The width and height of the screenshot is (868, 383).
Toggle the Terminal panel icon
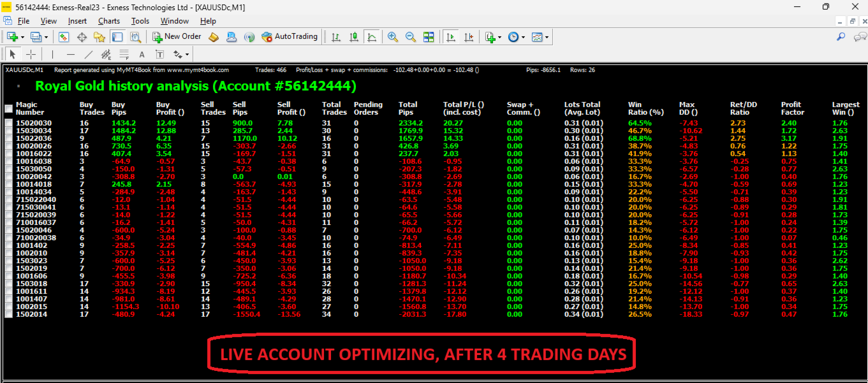coord(117,37)
